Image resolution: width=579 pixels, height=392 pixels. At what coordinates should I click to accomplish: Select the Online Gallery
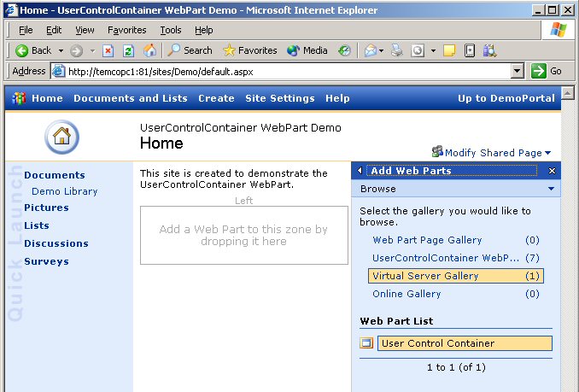coord(456,294)
